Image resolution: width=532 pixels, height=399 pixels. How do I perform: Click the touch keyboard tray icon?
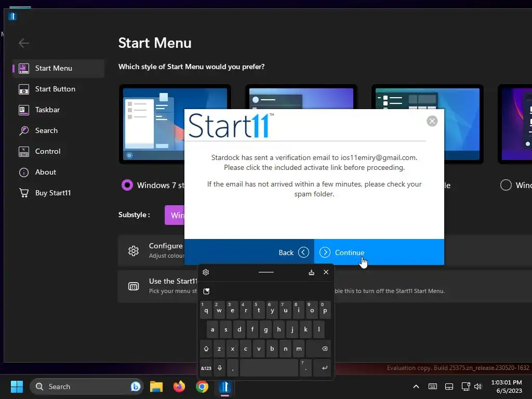pos(433,387)
